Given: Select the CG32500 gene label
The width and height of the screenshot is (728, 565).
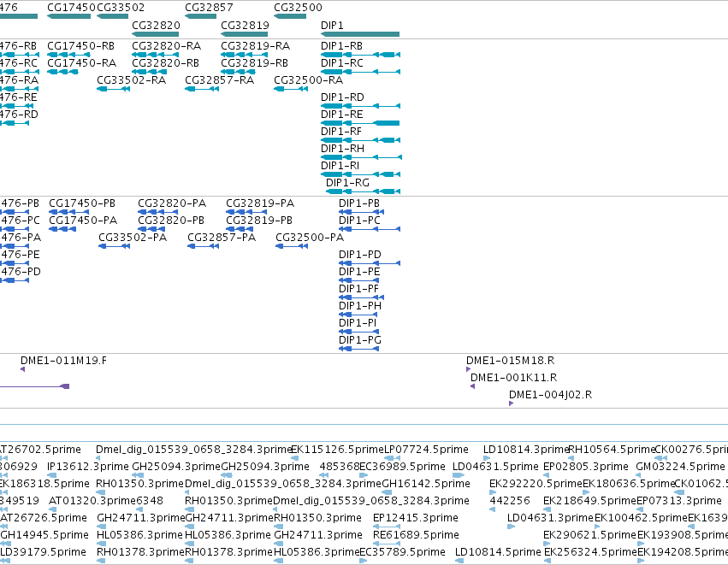Looking at the screenshot, I should point(298,8).
